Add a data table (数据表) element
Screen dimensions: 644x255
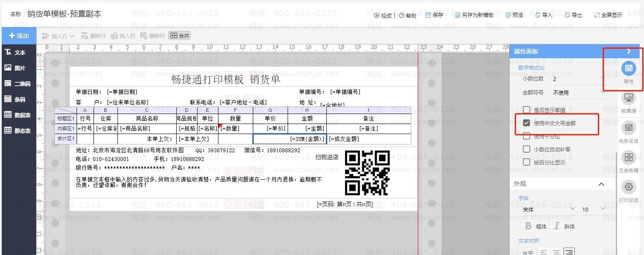click(17, 115)
